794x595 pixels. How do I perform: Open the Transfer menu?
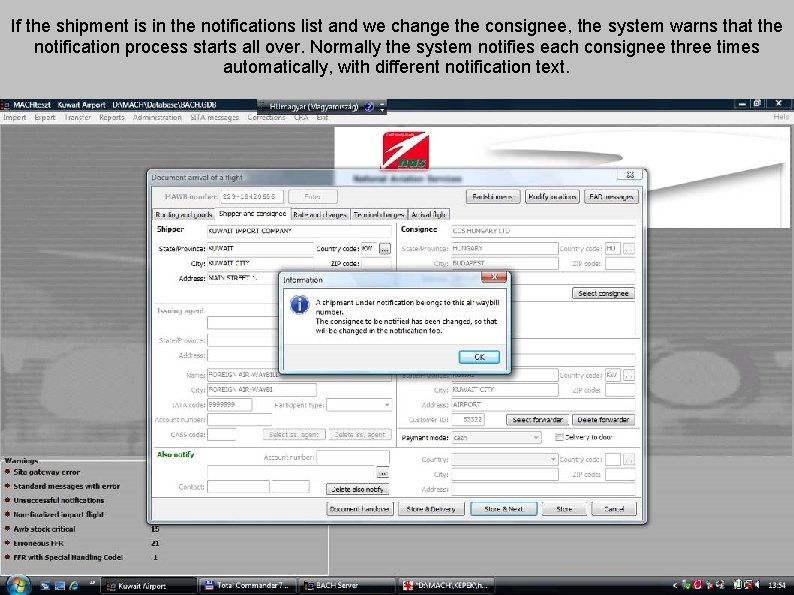77,117
